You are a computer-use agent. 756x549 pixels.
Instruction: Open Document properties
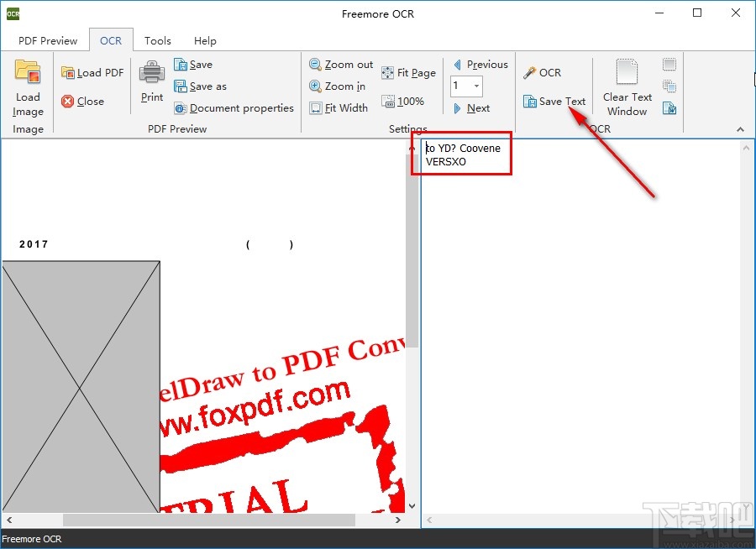234,108
